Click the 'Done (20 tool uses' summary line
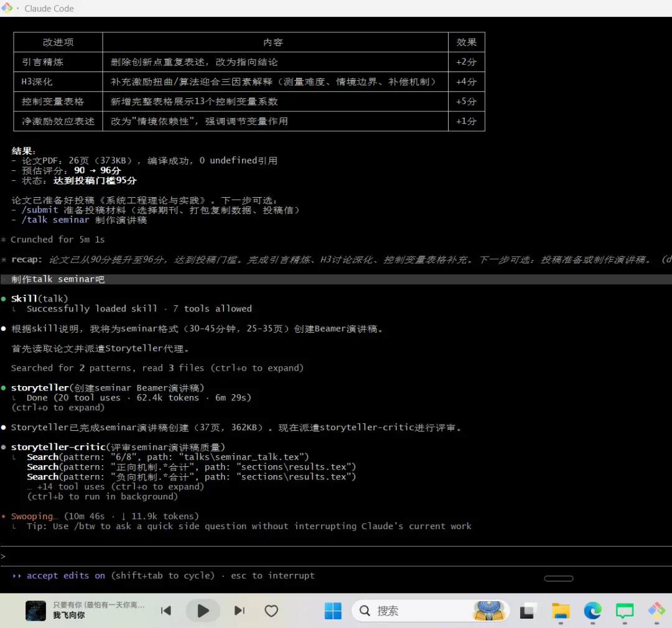Screen dimensions: 672x628 coord(138,397)
